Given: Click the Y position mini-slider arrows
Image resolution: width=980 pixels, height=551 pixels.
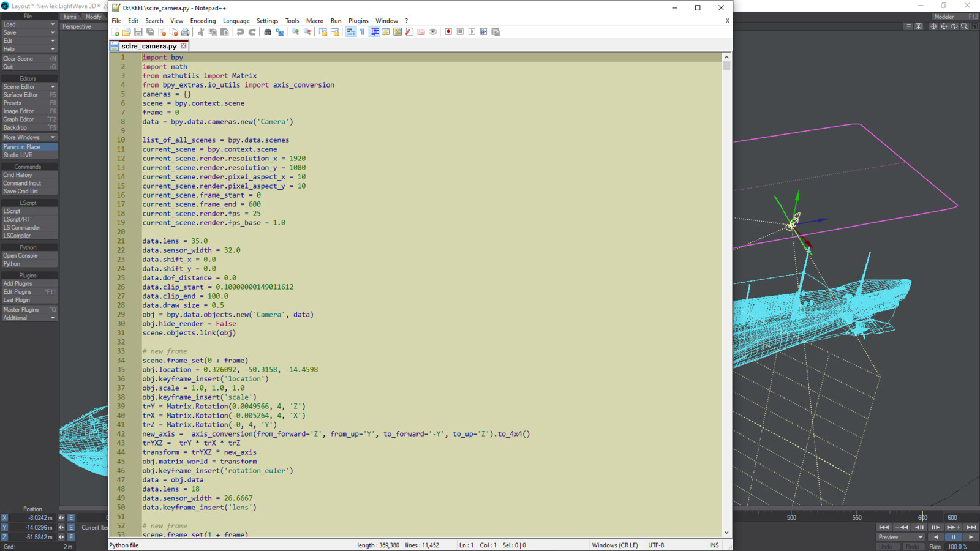Looking at the screenshot, I should coord(61,527).
